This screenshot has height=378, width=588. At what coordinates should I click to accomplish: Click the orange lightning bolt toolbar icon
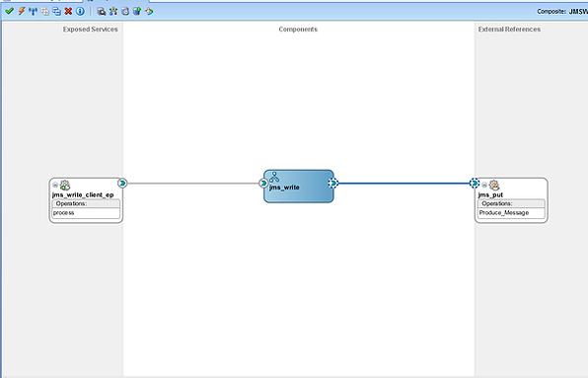pyautogui.click(x=22, y=11)
